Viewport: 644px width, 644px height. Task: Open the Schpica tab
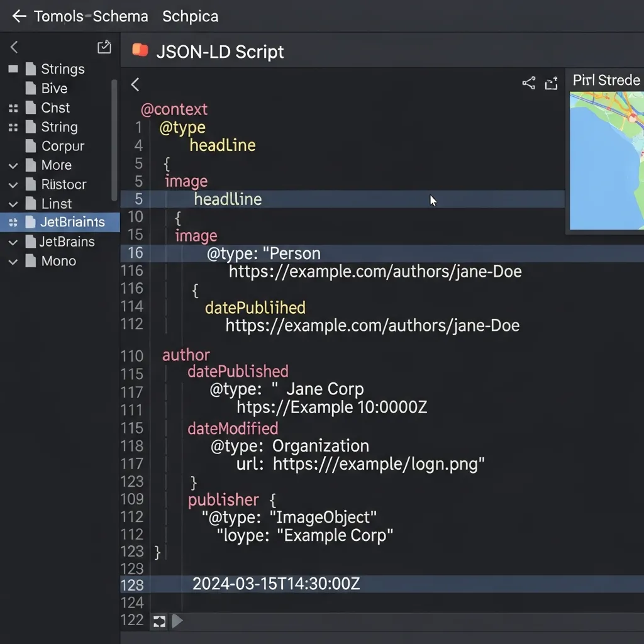click(190, 16)
